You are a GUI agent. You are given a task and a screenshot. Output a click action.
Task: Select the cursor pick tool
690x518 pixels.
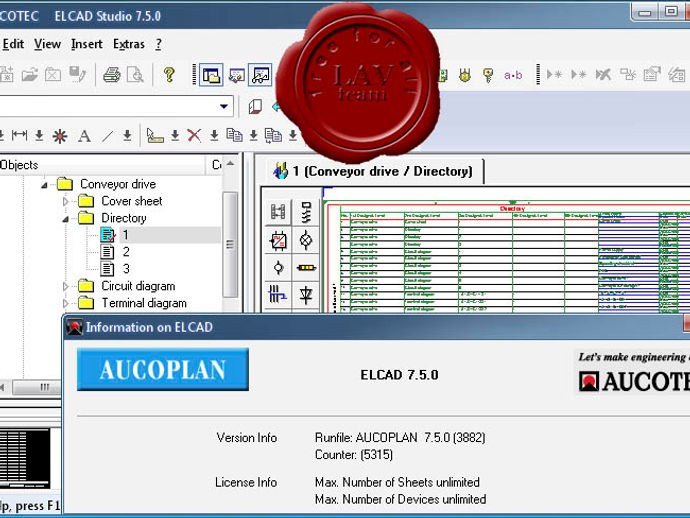pos(155,136)
